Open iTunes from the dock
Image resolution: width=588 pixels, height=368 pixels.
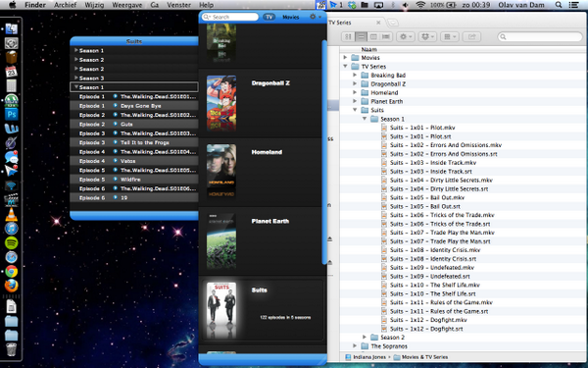(11, 229)
